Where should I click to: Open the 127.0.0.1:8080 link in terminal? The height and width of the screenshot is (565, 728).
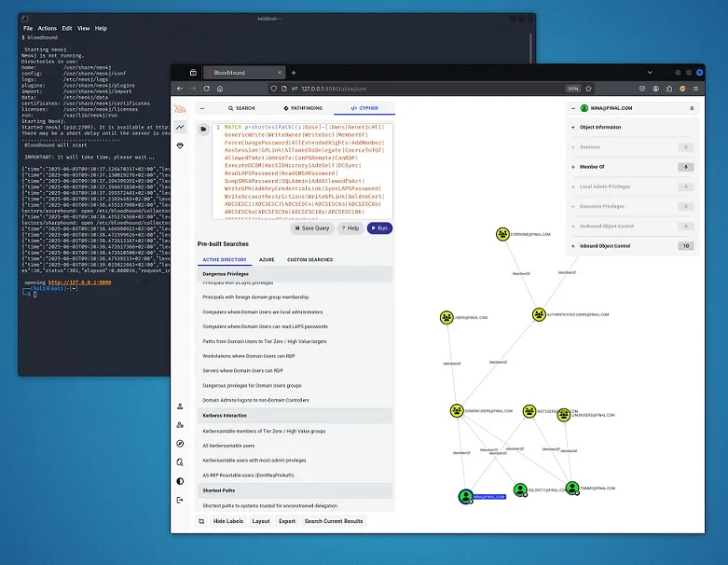pyautogui.click(x=79, y=282)
